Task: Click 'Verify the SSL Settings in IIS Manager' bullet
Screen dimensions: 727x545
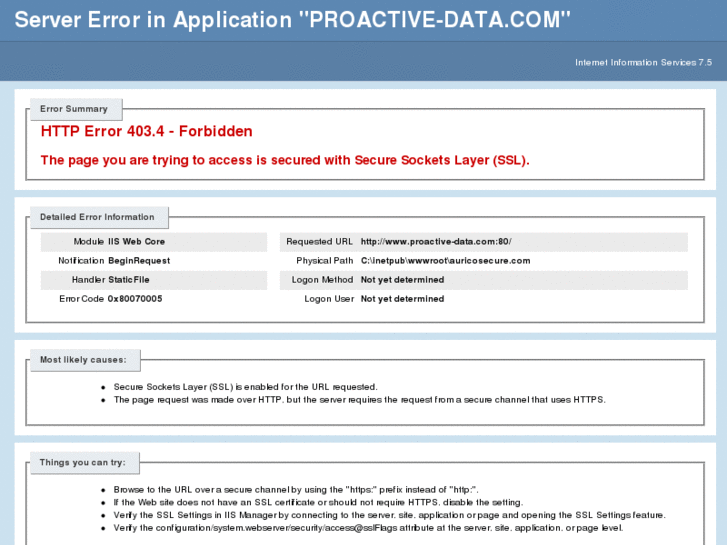Action: (x=389, y=515)
